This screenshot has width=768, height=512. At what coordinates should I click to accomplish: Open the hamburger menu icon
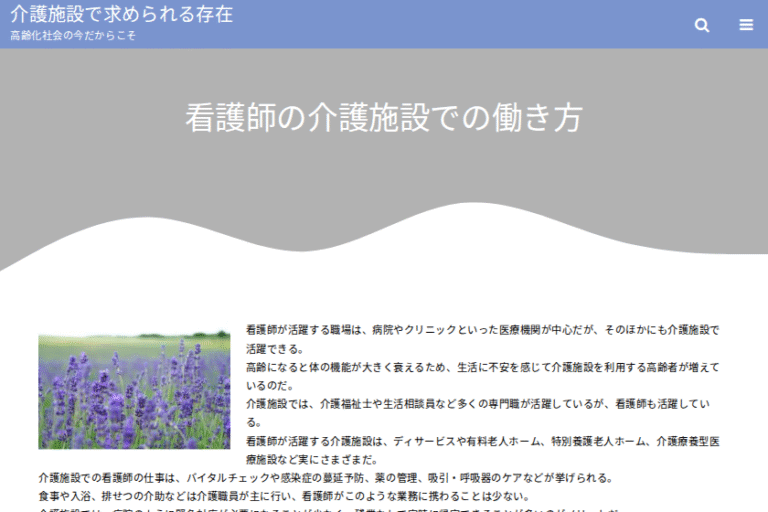coord(746,25)
